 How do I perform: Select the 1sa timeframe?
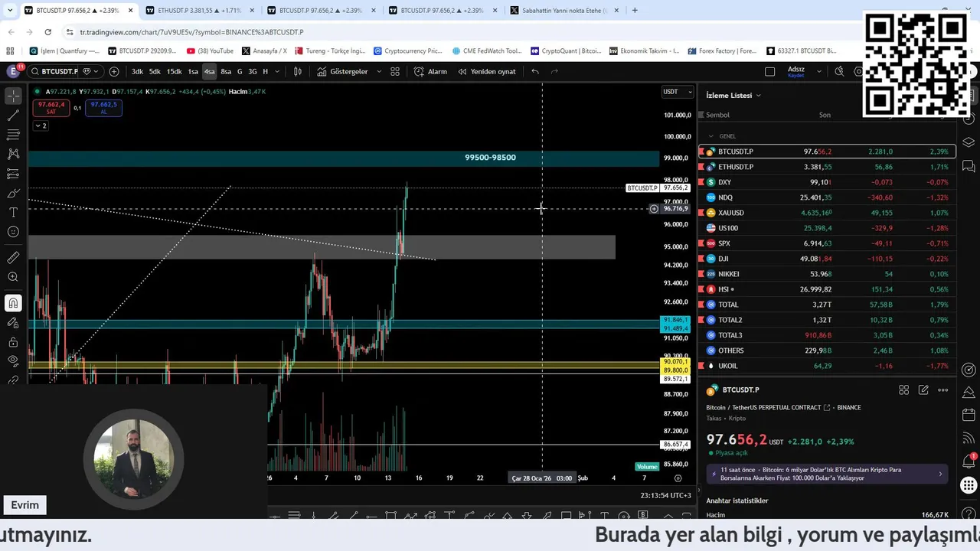tap(193, 71)
